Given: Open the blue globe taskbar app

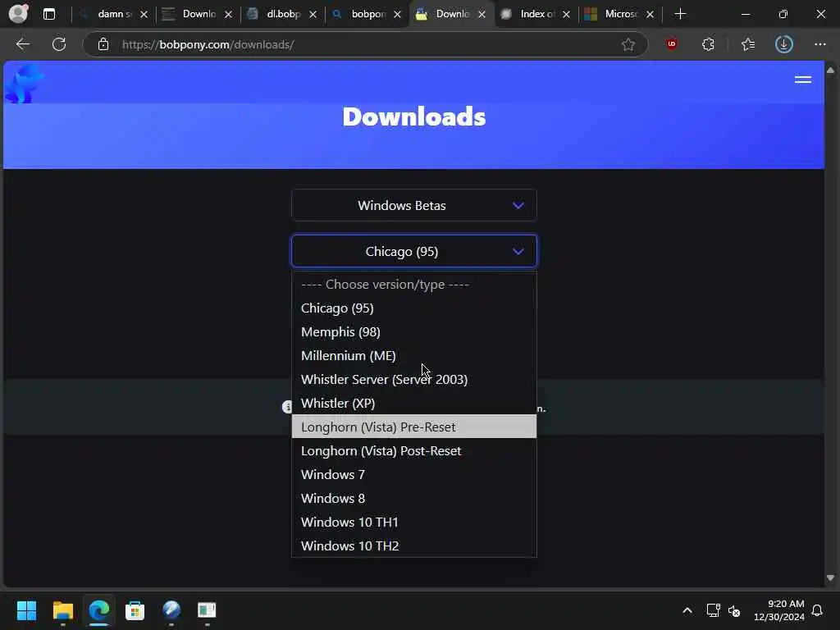Looking at the screenshot, I should (171, 610).
